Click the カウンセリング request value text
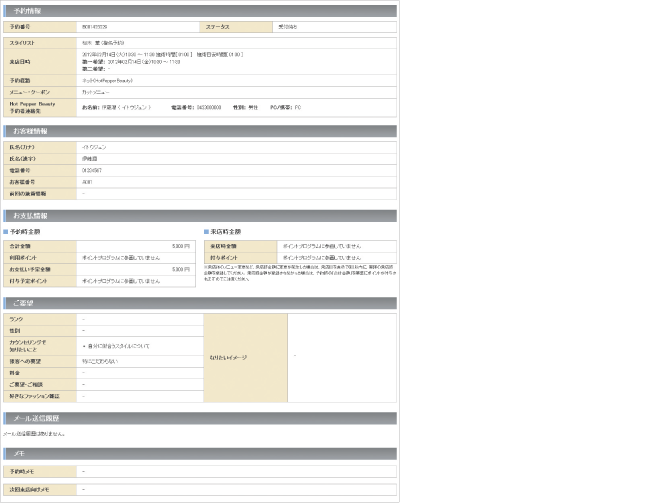The image size is (670, 503). (117, 345)
